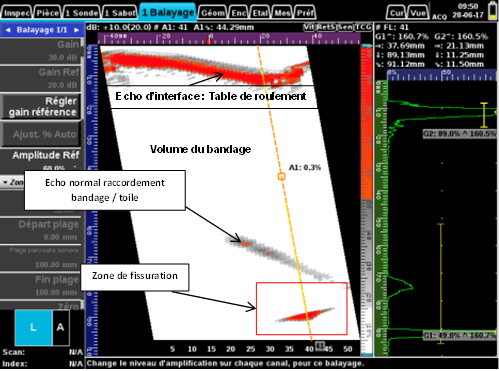Click the Sen indicator button

click(345, 27)
